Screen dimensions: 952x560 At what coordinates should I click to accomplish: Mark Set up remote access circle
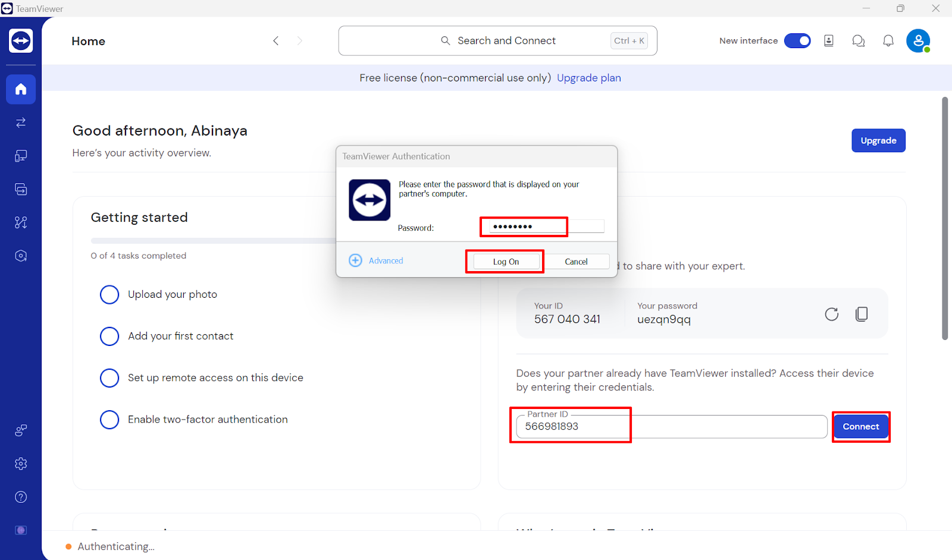click(109, 377)
